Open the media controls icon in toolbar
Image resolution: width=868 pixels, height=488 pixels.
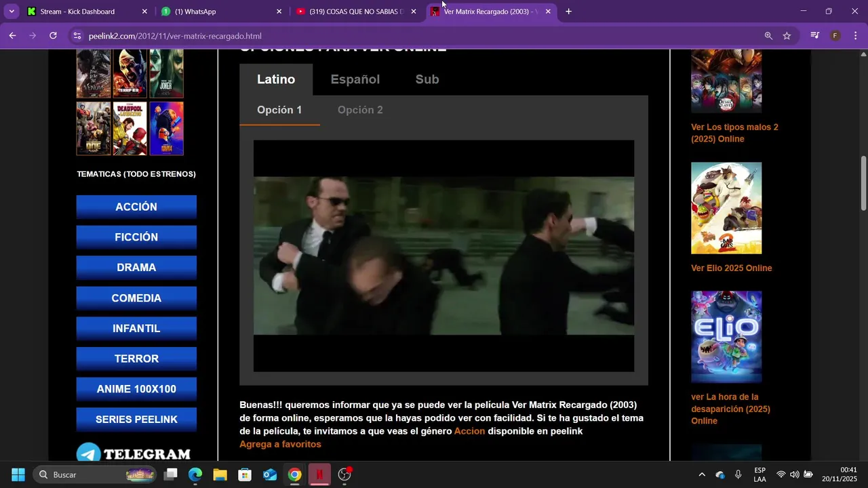coord(815,36)
